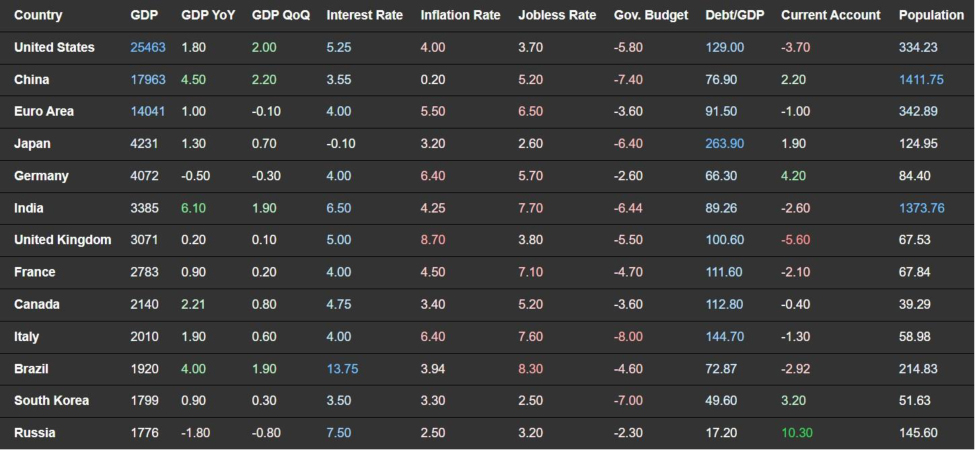Select Japan in the Country column
Screen dimensions: 975x451
pos(32,144)
